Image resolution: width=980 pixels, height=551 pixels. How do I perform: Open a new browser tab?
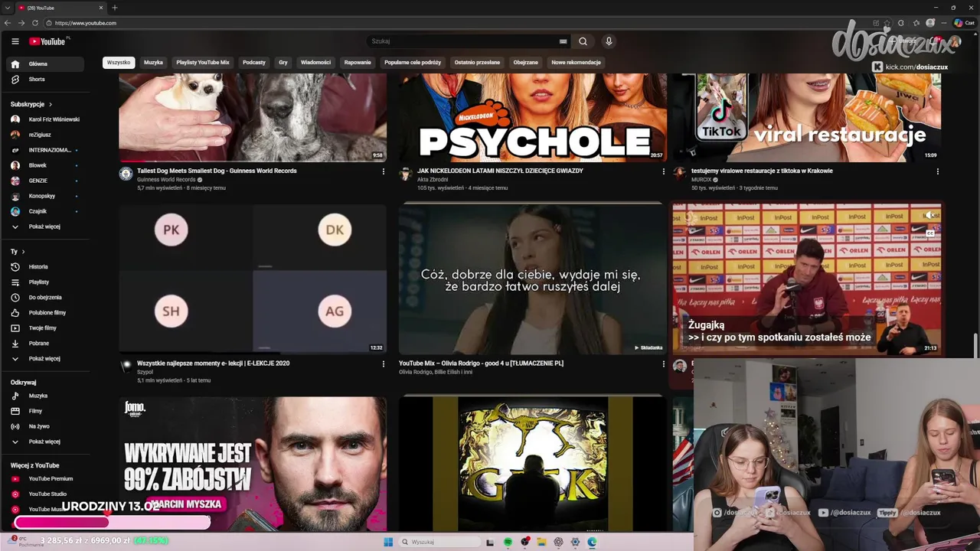pos(115,8)
